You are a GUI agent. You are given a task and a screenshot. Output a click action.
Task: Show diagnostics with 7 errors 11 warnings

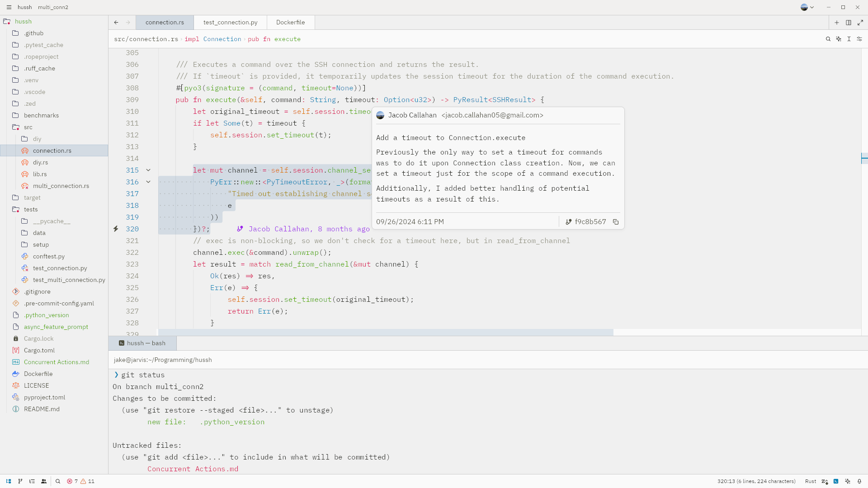81,481
